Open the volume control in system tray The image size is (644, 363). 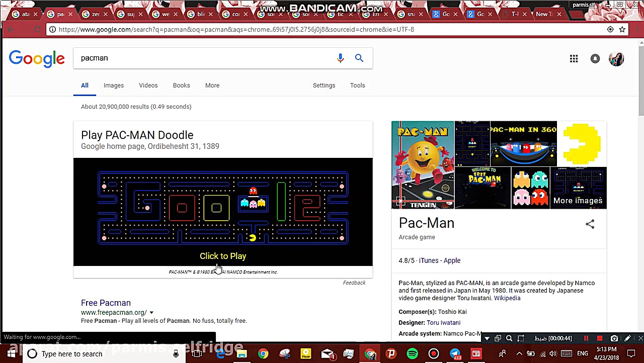point(553,354)
